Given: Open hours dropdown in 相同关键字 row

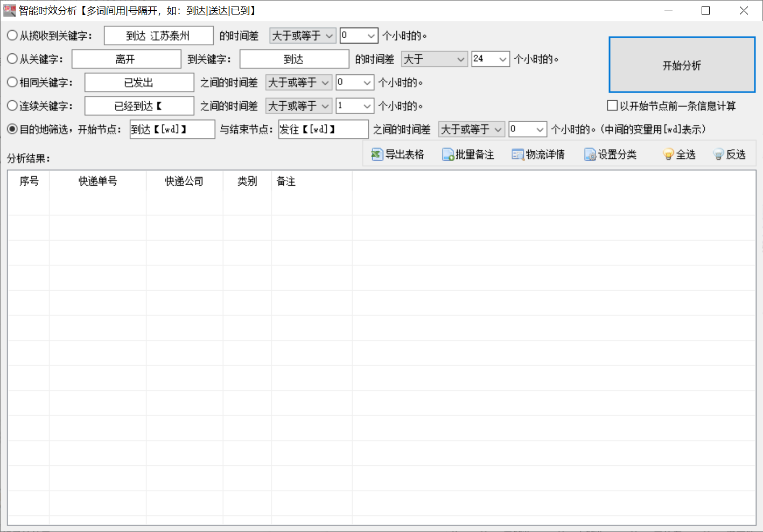Looking at the screenshot, I should (x=355, y=82).
